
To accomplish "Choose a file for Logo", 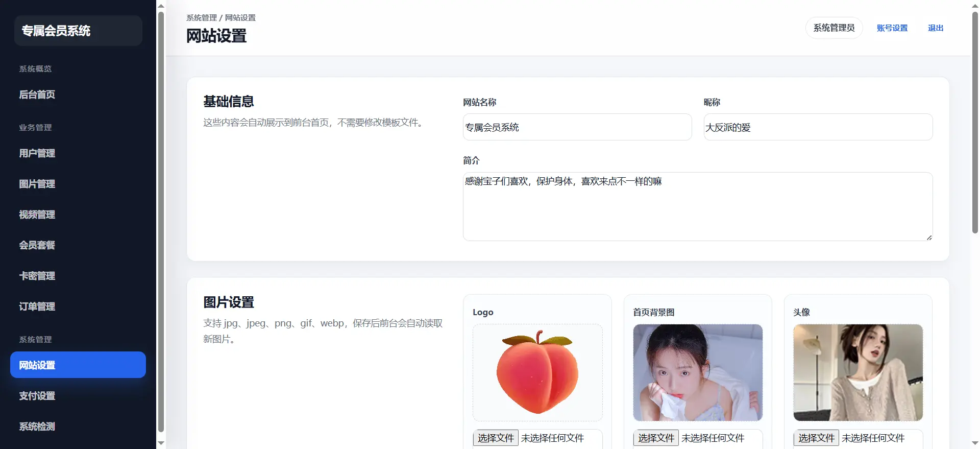I will coord(496,438).
